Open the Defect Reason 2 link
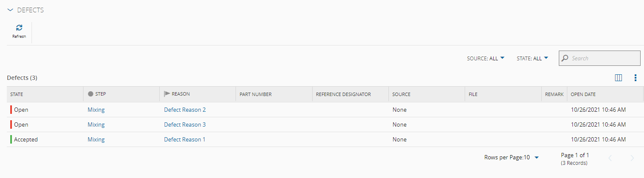 [185, 110]
